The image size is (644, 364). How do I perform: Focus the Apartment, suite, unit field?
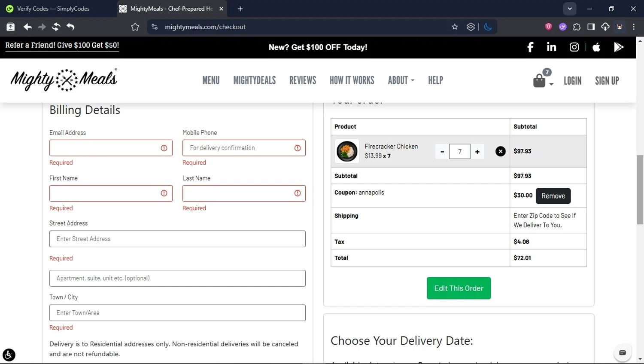tap(177, 278)
